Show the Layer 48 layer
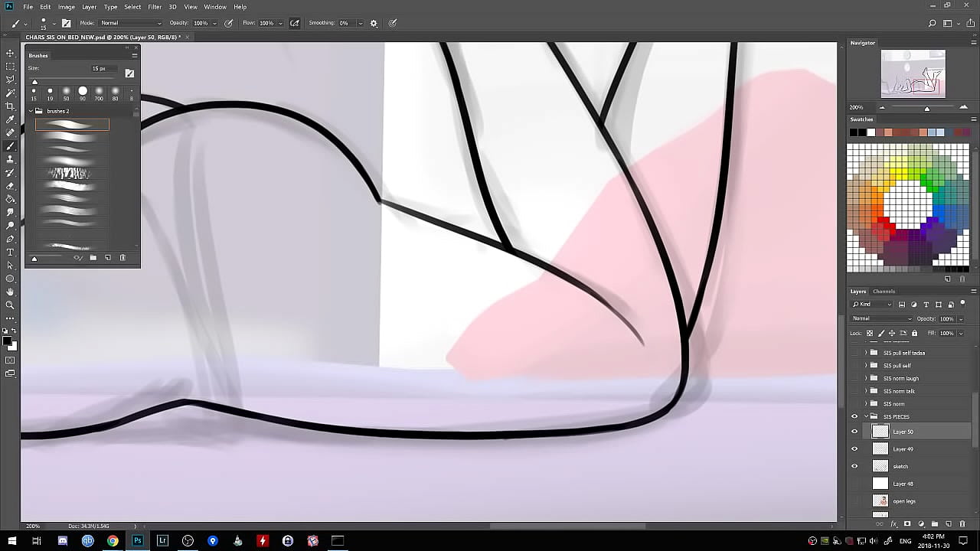 point(854,484)
